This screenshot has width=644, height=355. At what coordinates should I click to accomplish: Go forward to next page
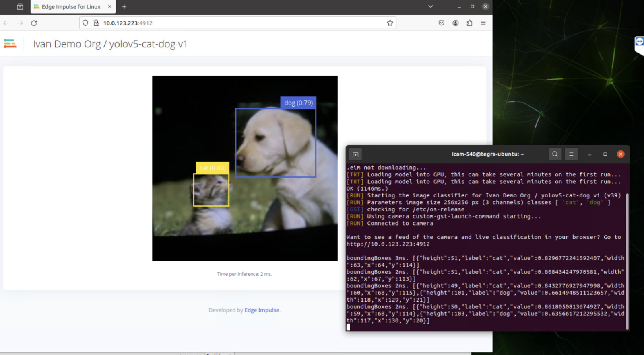click(20, 23)
